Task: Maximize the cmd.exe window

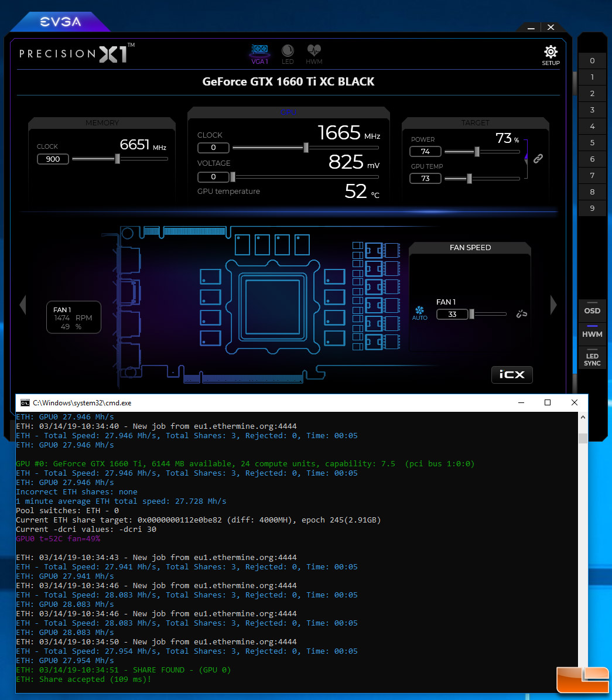Action: pyautogui.click(x=548, y=402)
